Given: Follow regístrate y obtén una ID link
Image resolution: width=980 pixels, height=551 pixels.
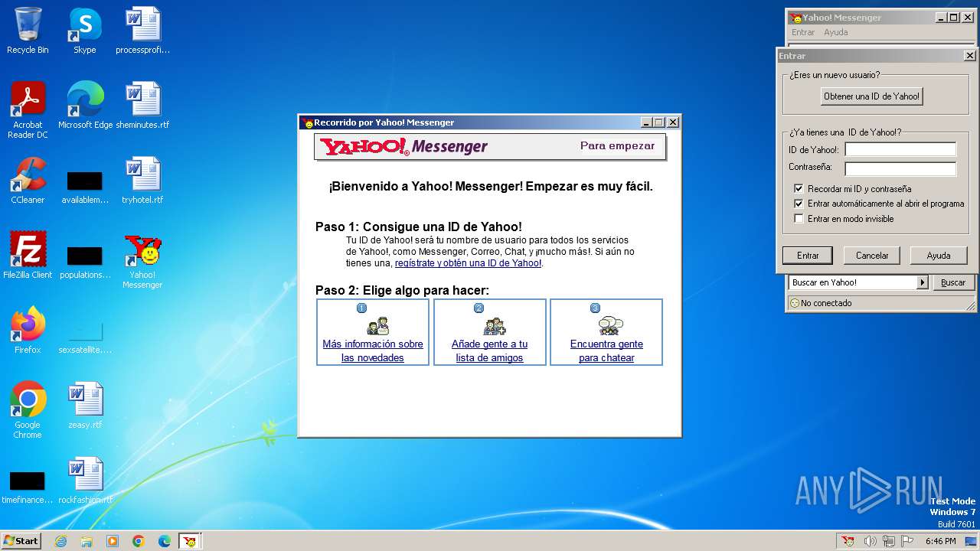Looking at the screenshot, I should pyautogui.click(x=468, y=263).
